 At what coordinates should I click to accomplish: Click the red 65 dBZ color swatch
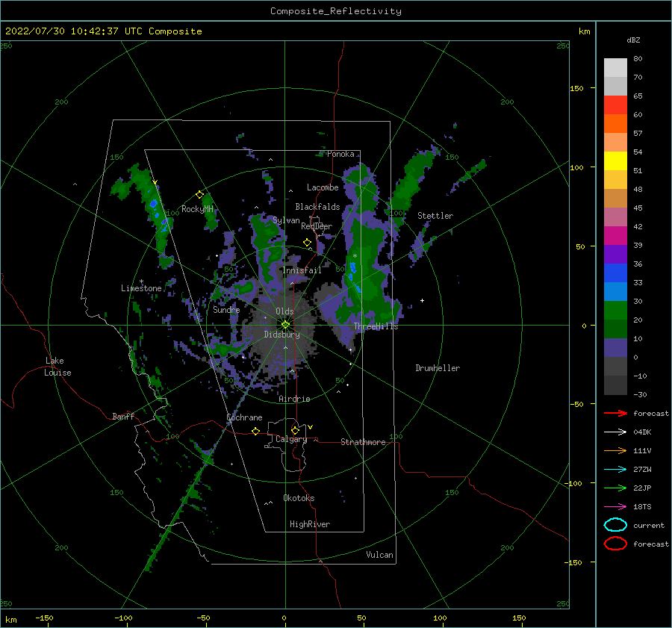point(615,105)
